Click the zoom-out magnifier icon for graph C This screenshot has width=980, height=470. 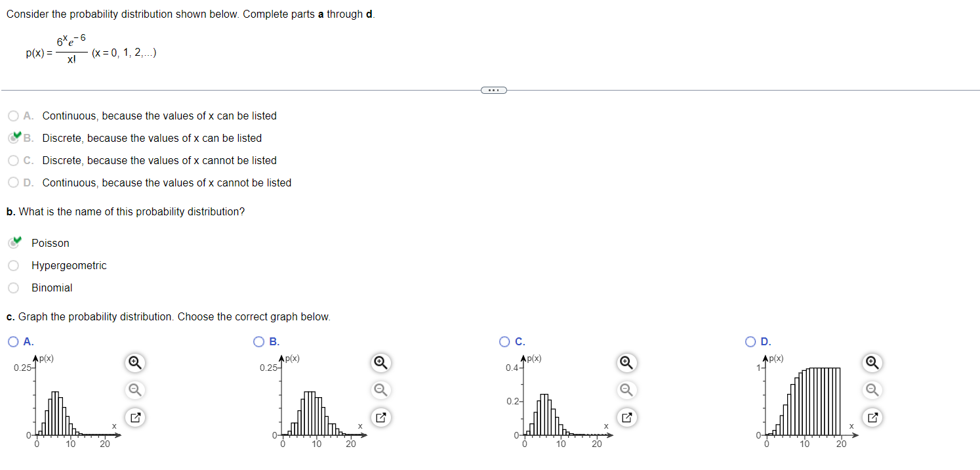[626, 390]
